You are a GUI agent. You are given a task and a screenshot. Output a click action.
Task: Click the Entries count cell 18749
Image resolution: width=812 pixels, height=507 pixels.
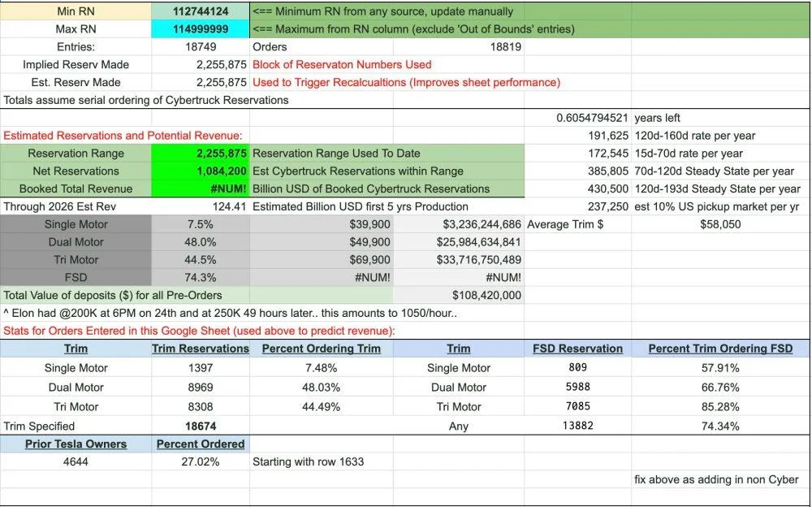point(201,46)
